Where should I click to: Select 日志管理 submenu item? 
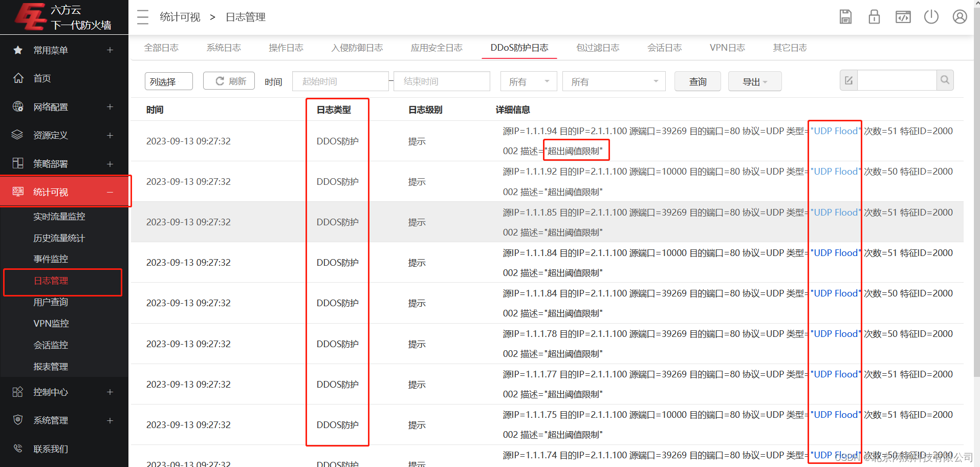click(51, 281)
